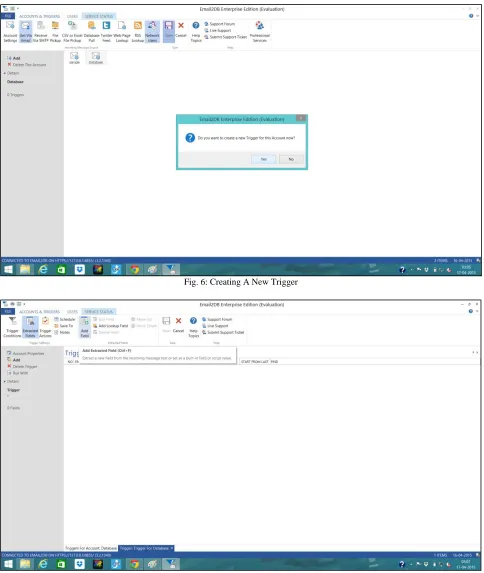484x573 pixels.
Task: Open Account Settings in the Fig. 6 window ribbon
Action: pyautogui.click(x=10, y=32)
